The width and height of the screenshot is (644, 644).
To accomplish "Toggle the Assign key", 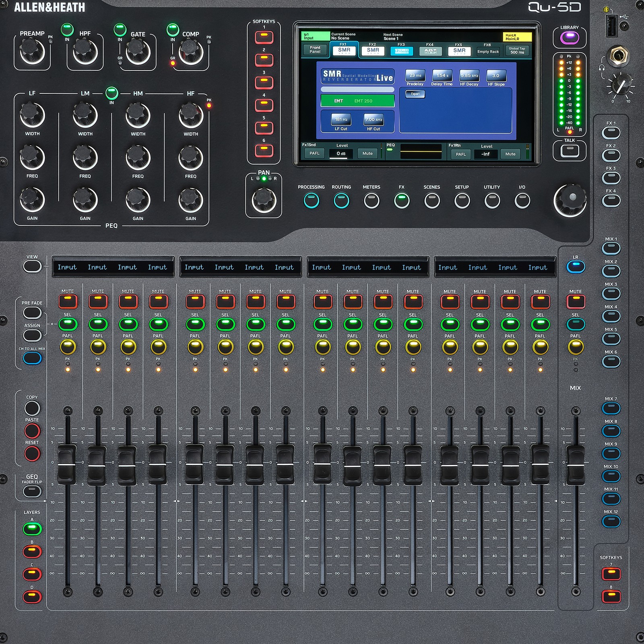I will [32, 335].
